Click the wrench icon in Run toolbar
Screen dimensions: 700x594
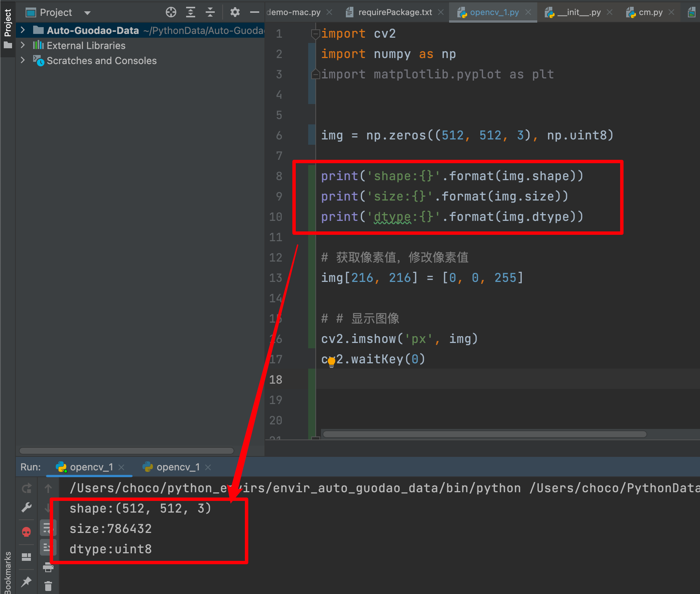pyautogui.click(x=26, y=508)
